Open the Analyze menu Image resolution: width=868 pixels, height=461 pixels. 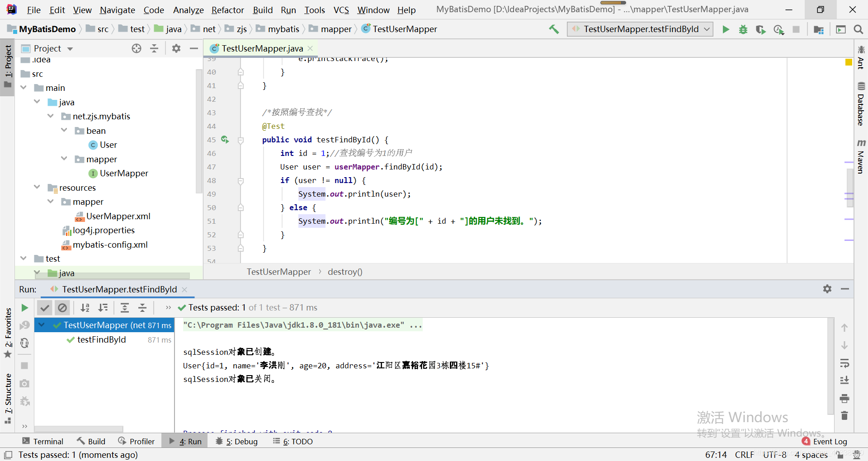click(x=189, y=10)
